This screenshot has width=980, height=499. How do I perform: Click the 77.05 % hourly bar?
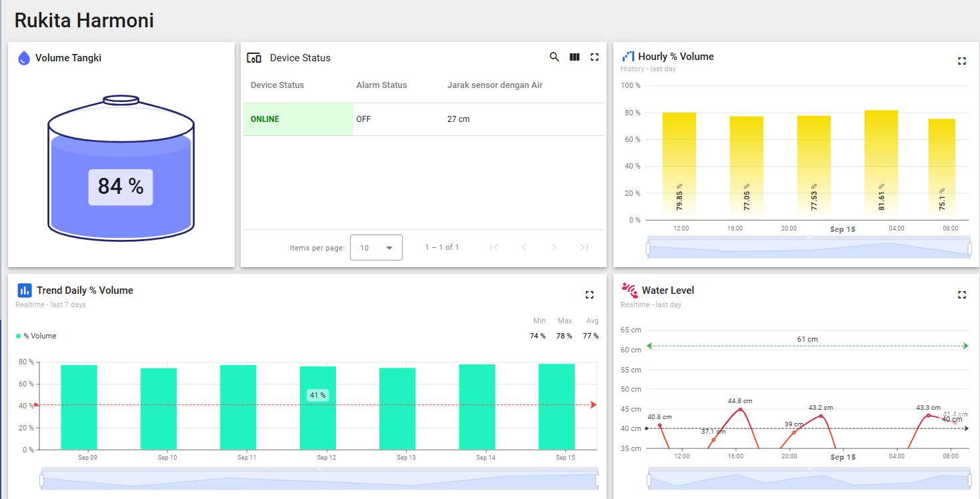747,168
